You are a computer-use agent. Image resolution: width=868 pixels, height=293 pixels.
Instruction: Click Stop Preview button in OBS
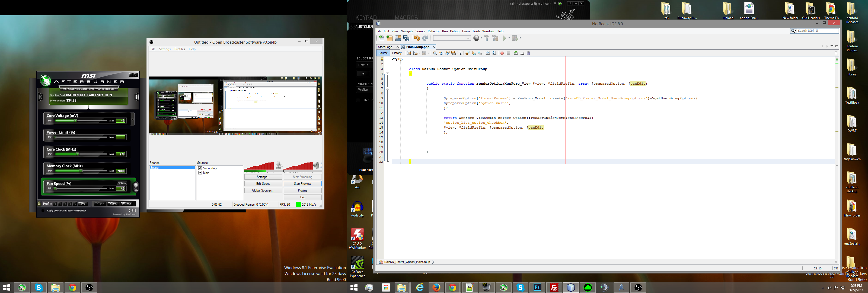[x=303, y=184]
